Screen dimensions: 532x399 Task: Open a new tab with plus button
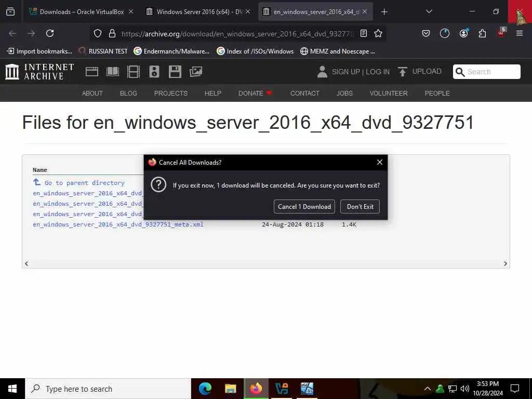(x=384, y=12)
